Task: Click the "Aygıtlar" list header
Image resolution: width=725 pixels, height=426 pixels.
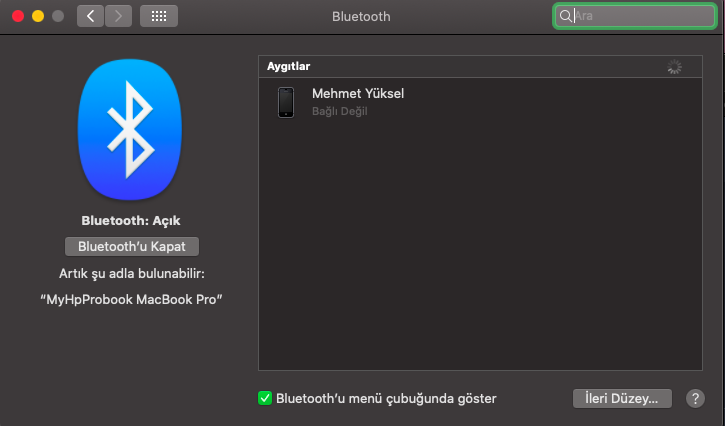Action: tap(289, 66)
